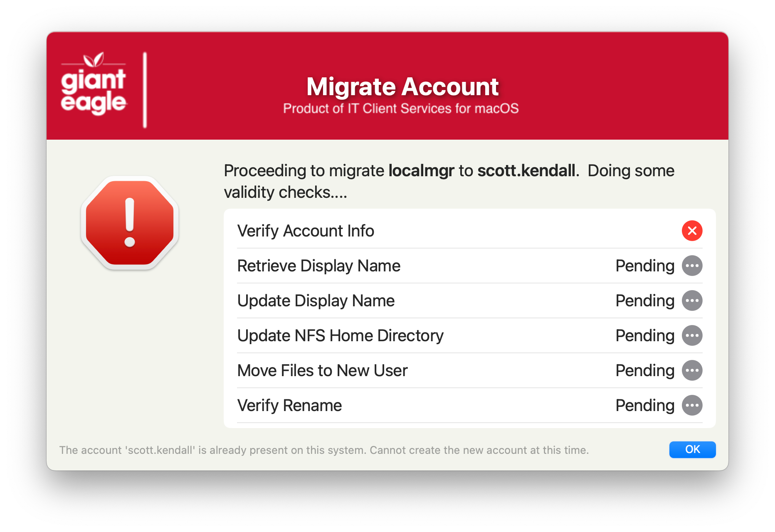775x532 pixels.
Task: Click the Pending status for Retrieve Display Name
Action: pyautogui.click(x=645, y=266)
